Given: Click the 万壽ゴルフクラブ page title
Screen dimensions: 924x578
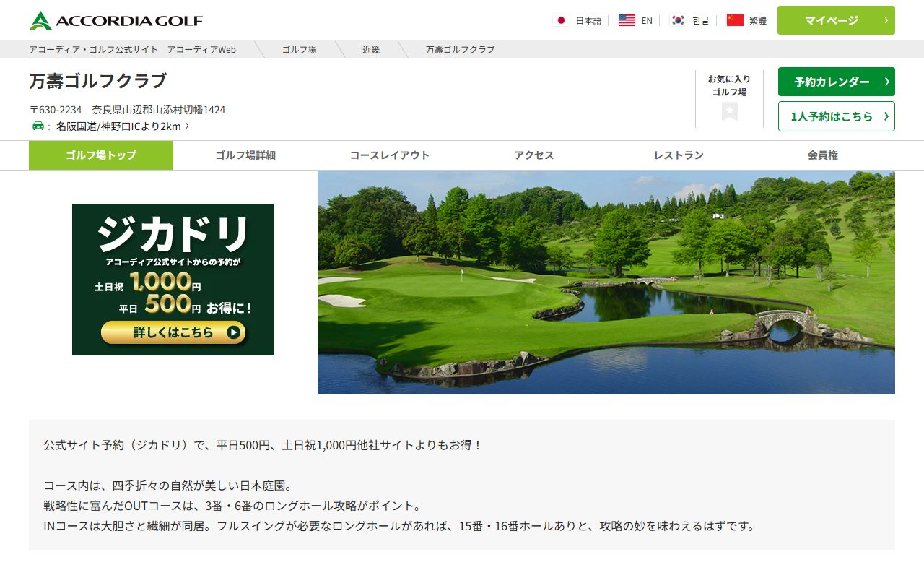Looking at the screenshot, I should point(98,81).
